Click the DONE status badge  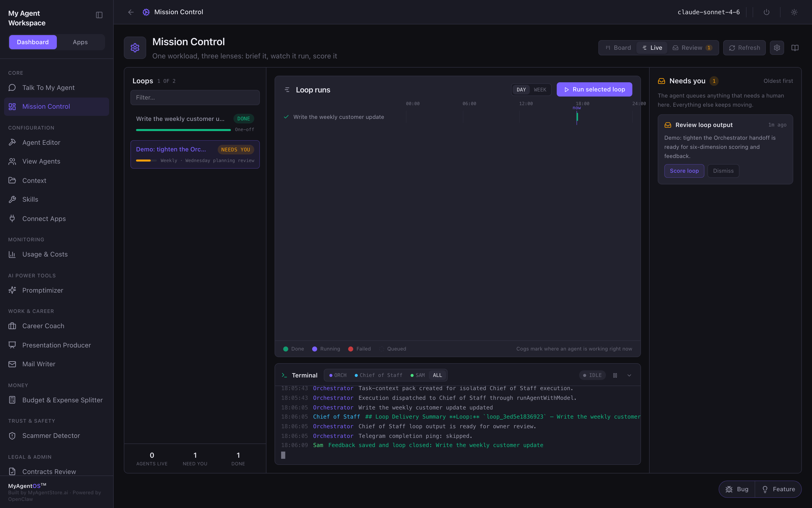[x=244, y=119]
